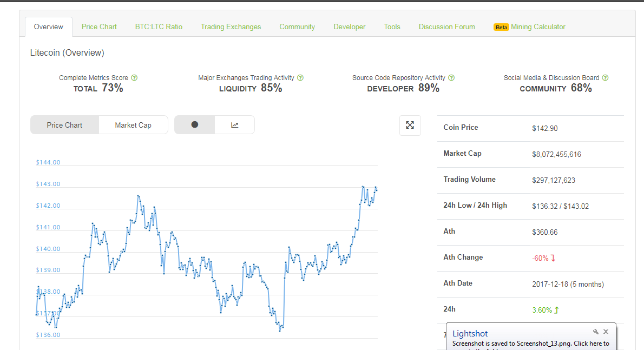Click the DEVELOPER 89% score

pos(403,88)
